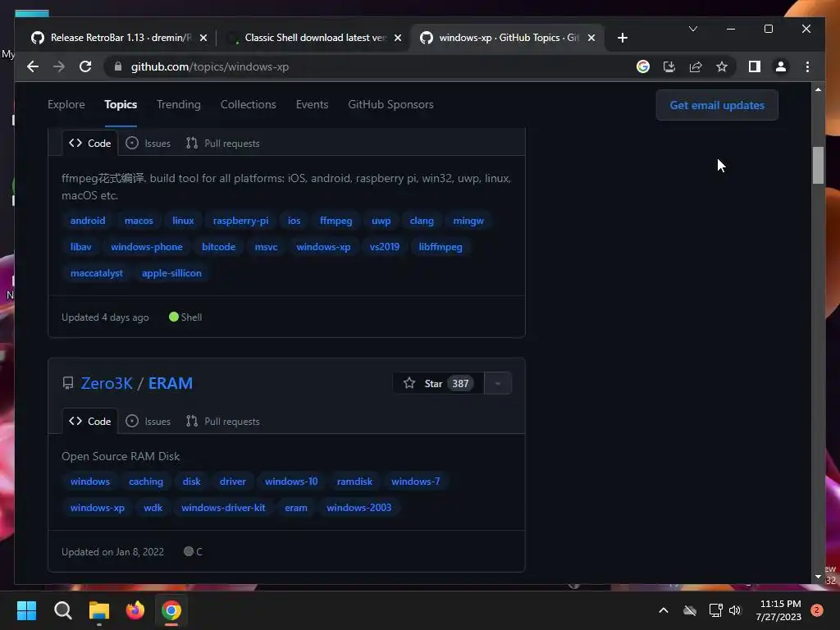Open a new browser tab
This screenshot has height=630, width=840.
click(622, 38)
